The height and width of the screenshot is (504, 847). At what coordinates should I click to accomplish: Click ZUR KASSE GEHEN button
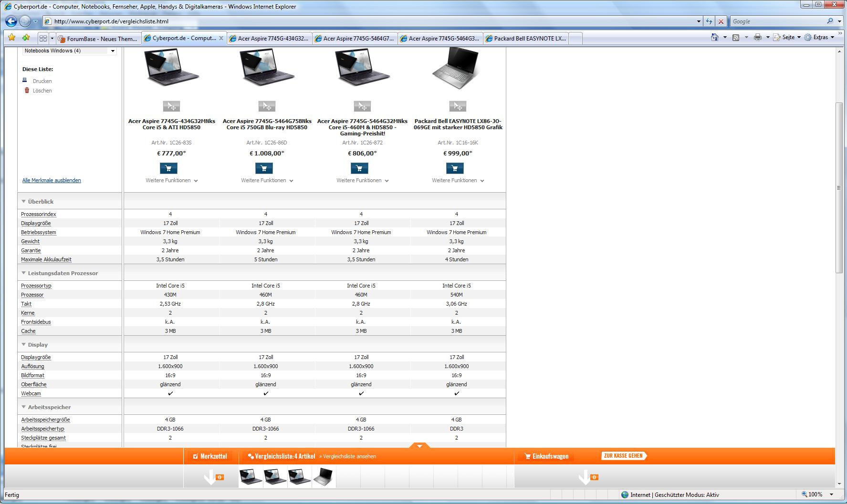[x=624, y=456]
